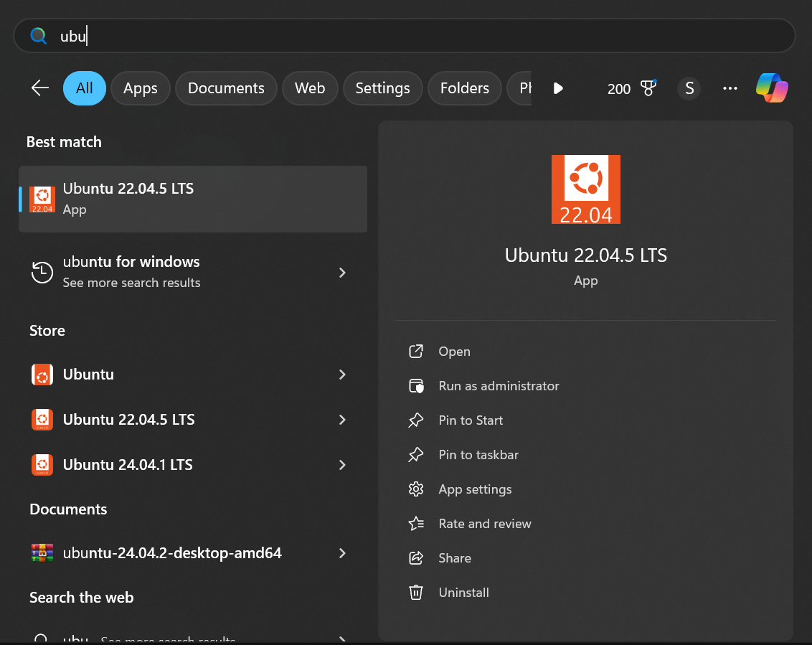Click the gear icon beside App settings
The height and width of the screenshot is (645, 812).
(x=416, y=489)
